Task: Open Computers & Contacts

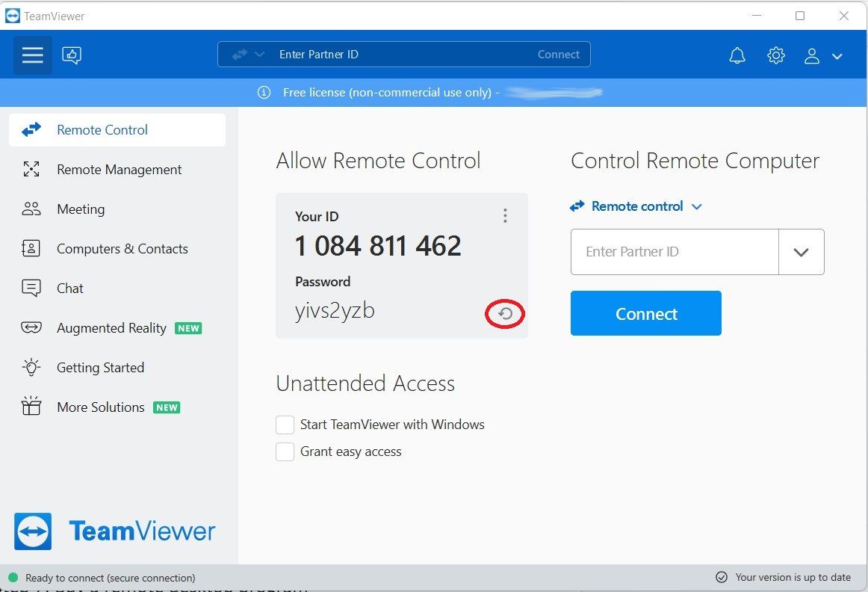Action: click(122, 248)
